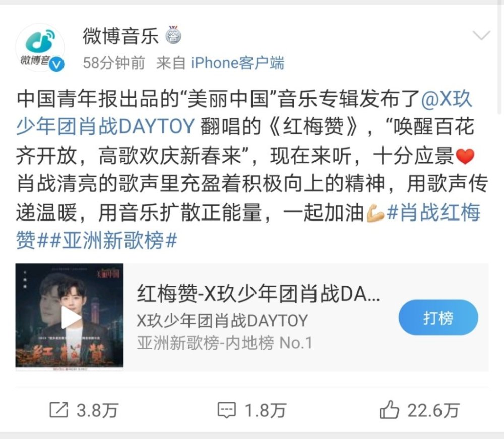504x439 pixels.
Task: Play the 红梅赞 song preview
Action: (70, 317)
